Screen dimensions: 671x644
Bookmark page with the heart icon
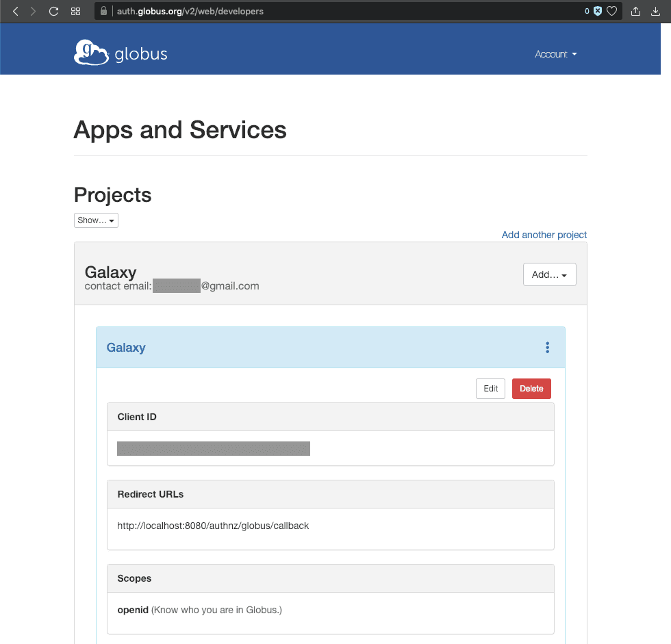tap(612, 11)
